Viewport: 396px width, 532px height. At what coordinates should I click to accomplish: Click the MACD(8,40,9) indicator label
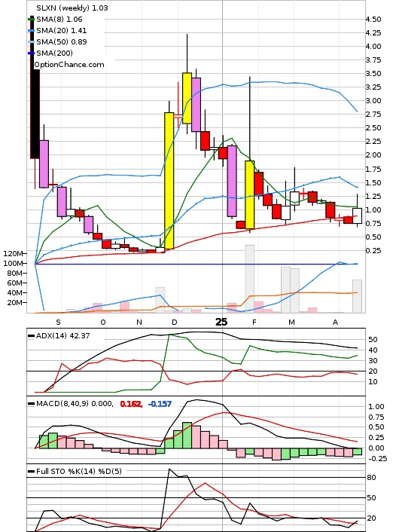pyautogui.click(x=75, y=404)
